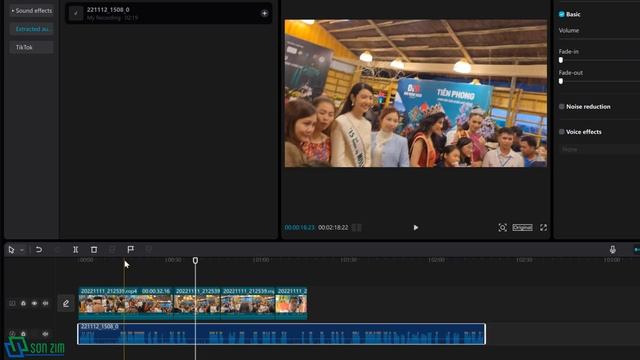Select the pointer tool in timeline toolbar
640x360 pixels.
pyautogui.click(x=11, y=249)
